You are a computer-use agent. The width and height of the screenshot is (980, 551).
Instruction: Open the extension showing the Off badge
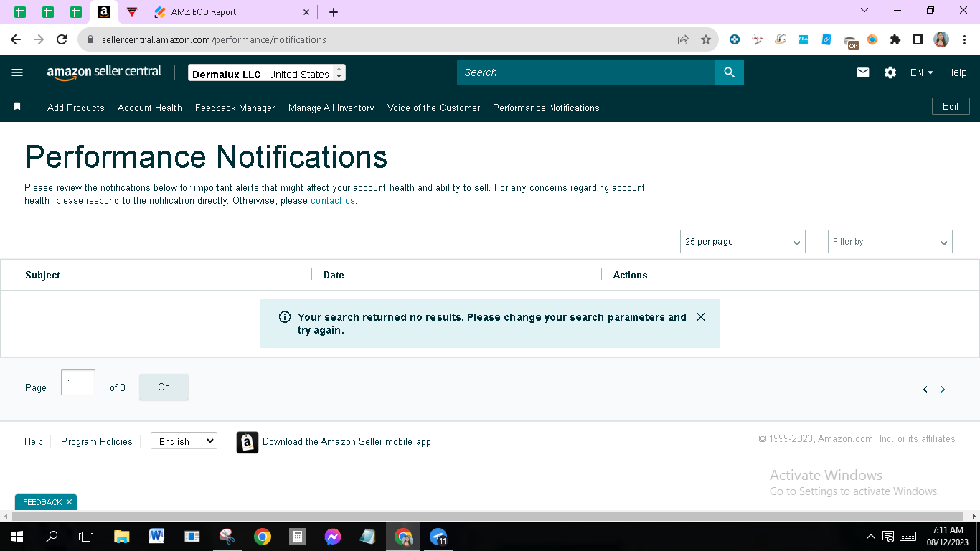851,42
